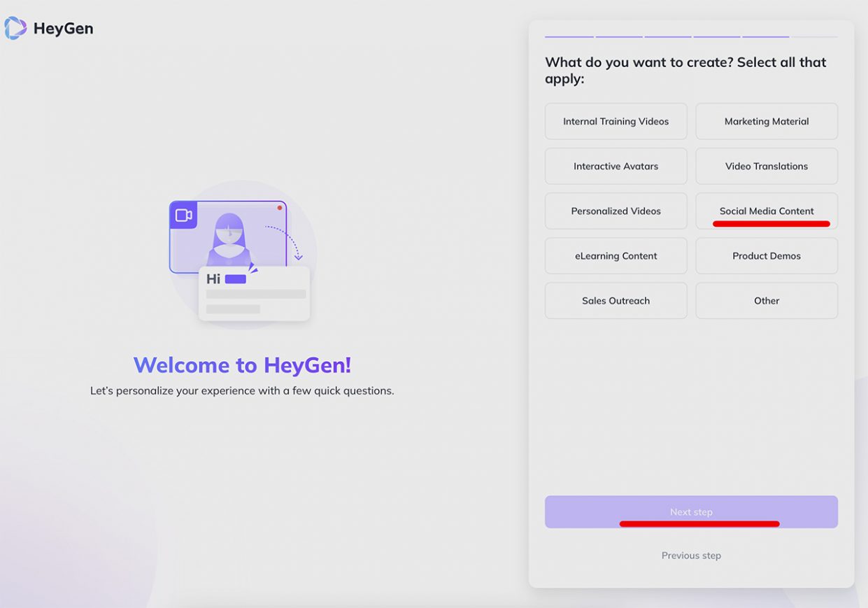Viewport: 868px width, 608px height.
Task: Toggle eLearning Content option
Action: click(x=616, y=255)
